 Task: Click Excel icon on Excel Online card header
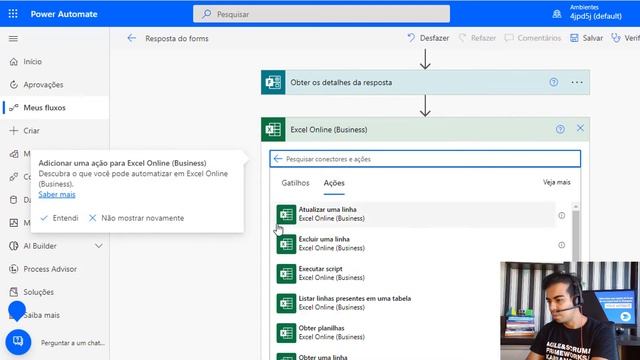273,129
